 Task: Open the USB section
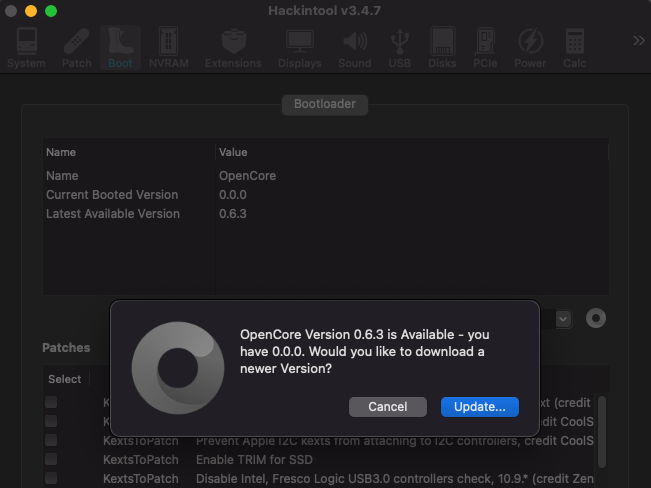[399, 48]
